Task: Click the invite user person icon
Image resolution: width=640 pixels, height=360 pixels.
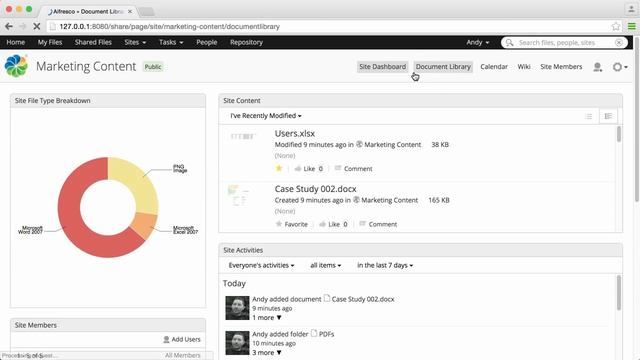Action: [x=598, y=67]
